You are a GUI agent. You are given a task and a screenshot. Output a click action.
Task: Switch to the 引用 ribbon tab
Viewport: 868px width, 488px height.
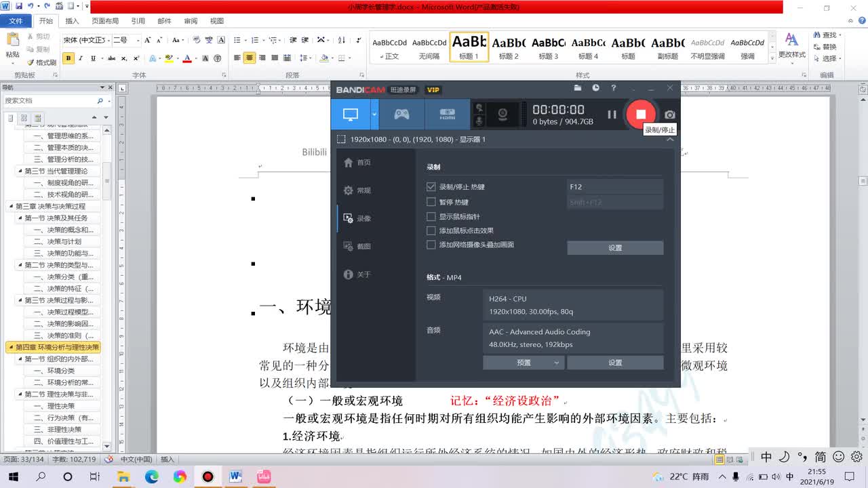(138, 21)
